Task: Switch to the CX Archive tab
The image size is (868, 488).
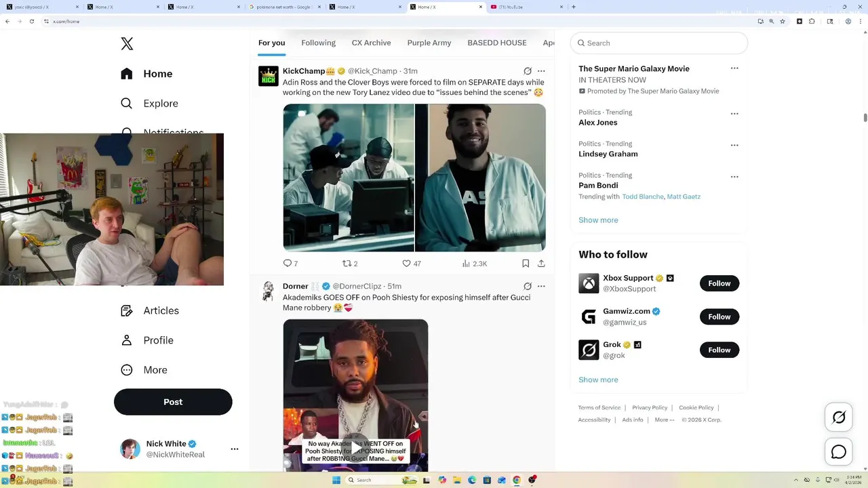Action: point(371,43)
